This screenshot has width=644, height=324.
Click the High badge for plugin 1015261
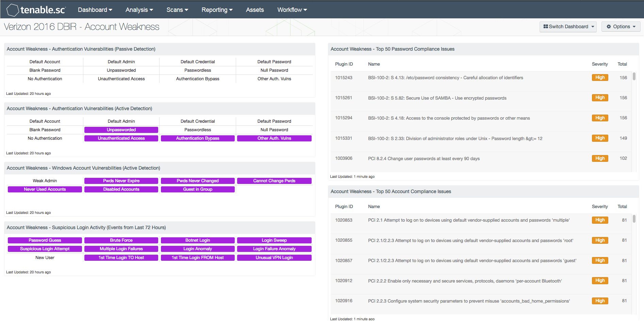coord(600,98)
